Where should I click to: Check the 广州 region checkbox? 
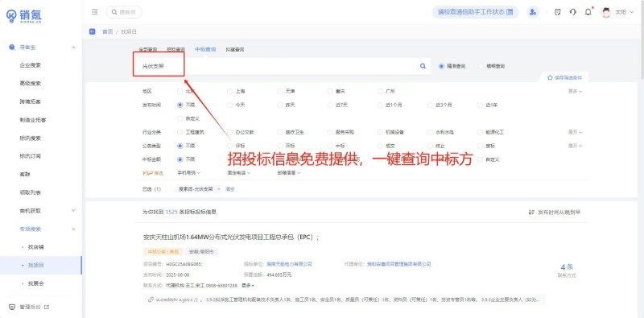point(380,91)
